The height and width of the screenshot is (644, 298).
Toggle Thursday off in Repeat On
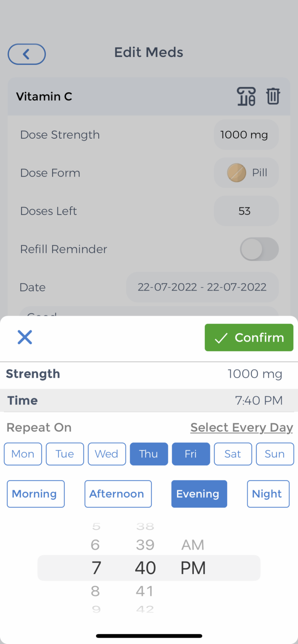tap(149, 454)
